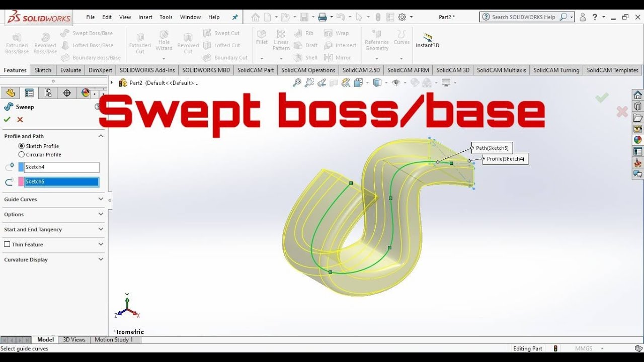Expand the Thin Feature section
Screen dimensions: 644x362
[x=101, y=244]
